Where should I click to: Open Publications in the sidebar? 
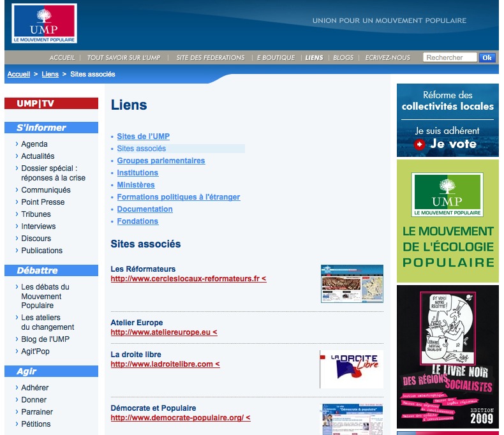pos(41,251)
